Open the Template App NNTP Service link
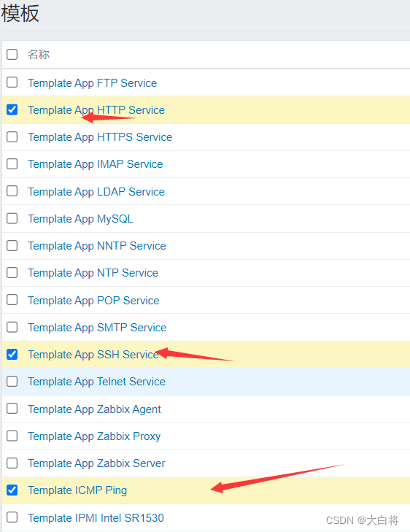 pos(97,246)
